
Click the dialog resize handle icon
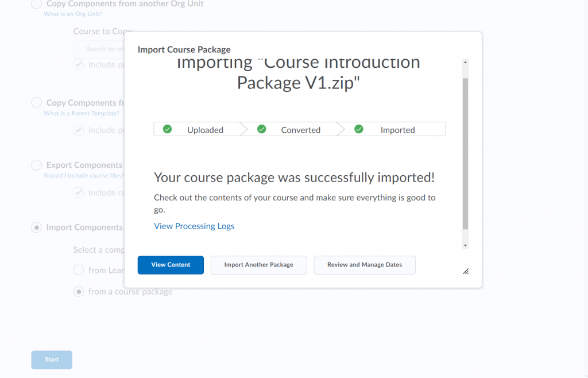[466, 271]
